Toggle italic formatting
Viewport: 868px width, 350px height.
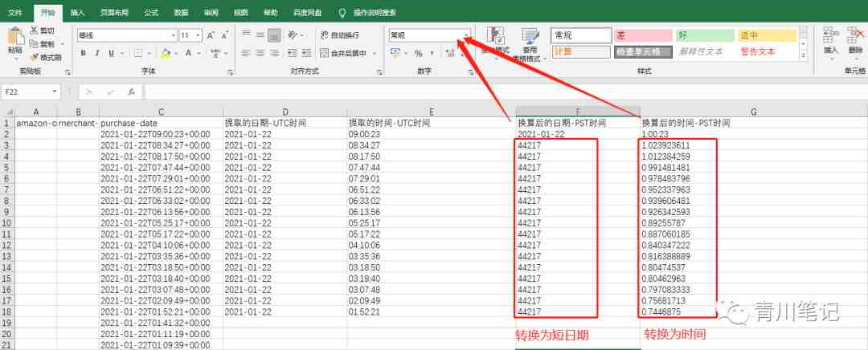point(97,53)
